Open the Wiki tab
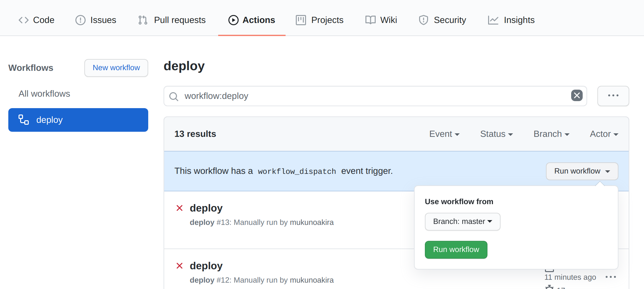 point(381,20)
